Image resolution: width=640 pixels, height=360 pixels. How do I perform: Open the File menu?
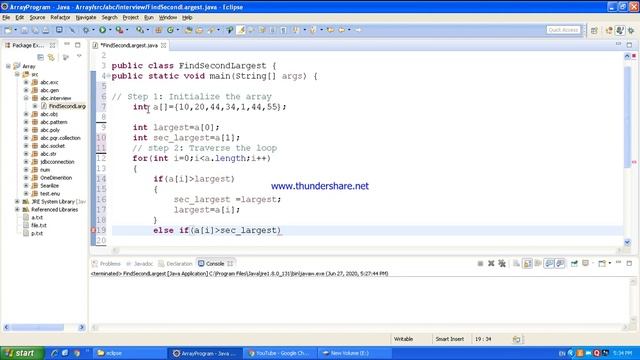point(6,18)
